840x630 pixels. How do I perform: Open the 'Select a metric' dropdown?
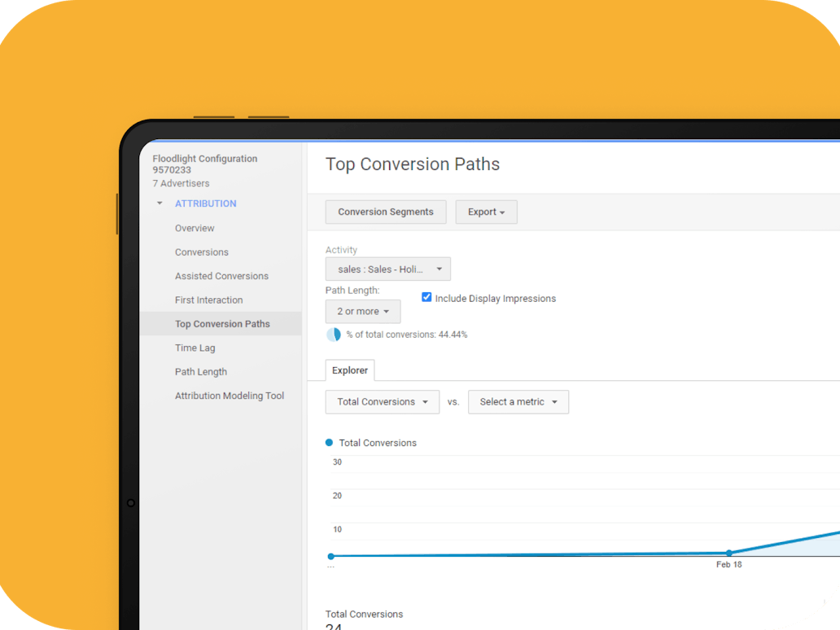[x=518, y=402]
